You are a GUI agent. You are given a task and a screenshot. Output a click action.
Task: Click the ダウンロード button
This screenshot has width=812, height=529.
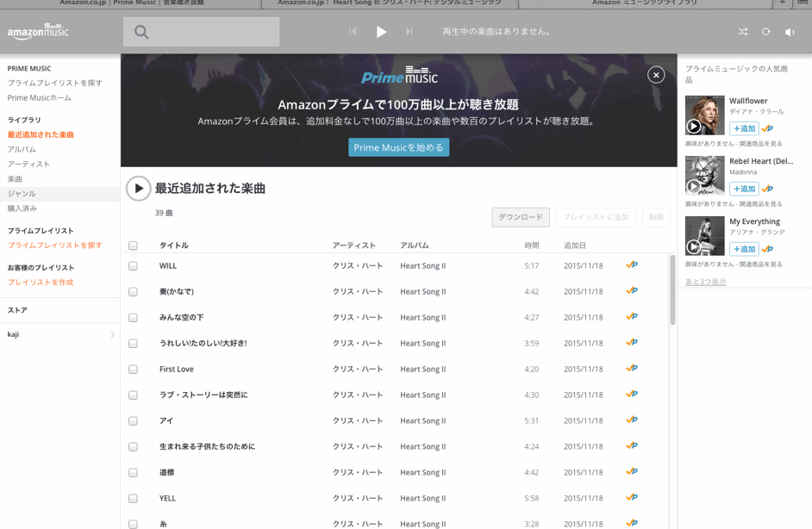(521, 217)
